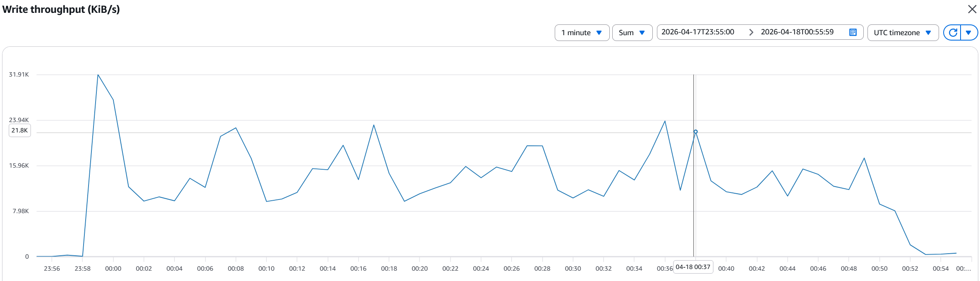
Task: Click the 00:00 x-axis tick label
Action: [x=113, y=269]
